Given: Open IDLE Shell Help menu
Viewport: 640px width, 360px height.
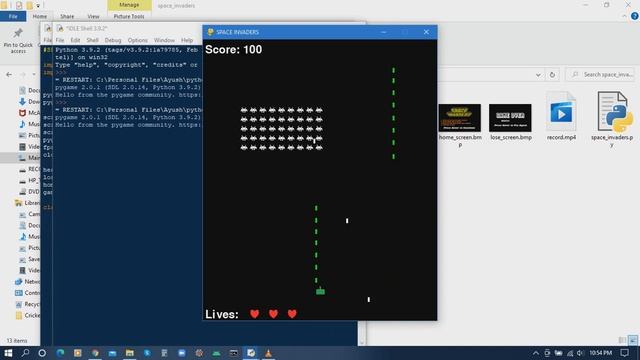Looking at the screenshot, I should [187, 40].
